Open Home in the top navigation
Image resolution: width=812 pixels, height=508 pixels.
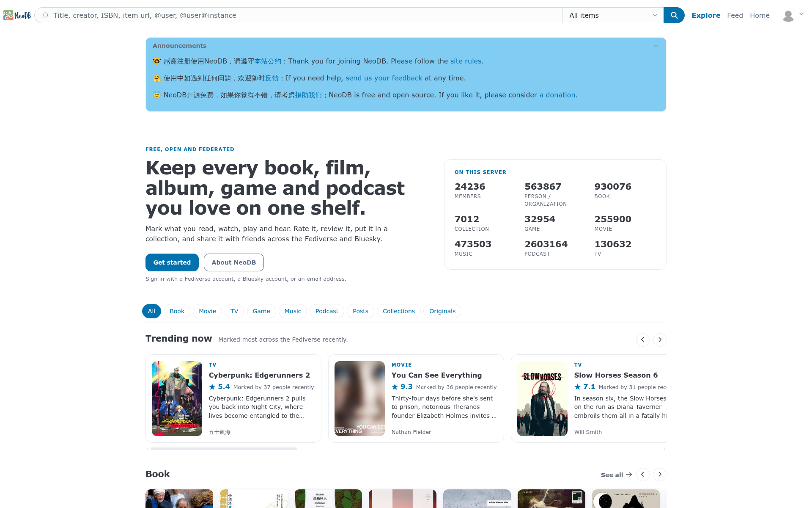(x=760, y=15)
